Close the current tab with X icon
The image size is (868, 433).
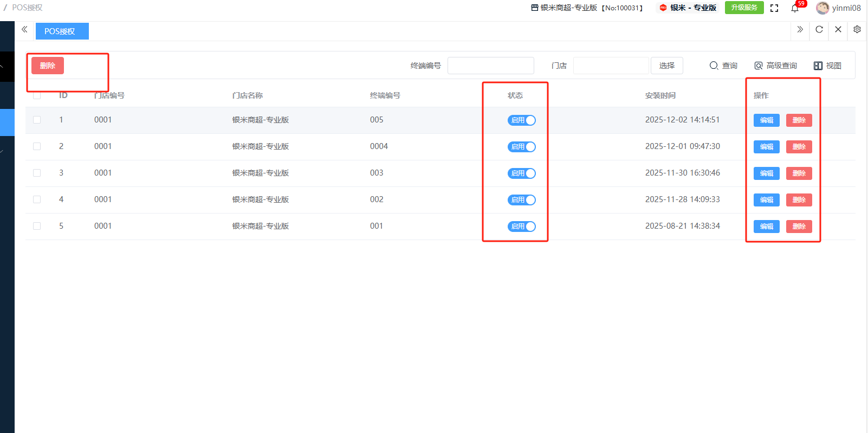pyautogui.click(x=838, y=30)
